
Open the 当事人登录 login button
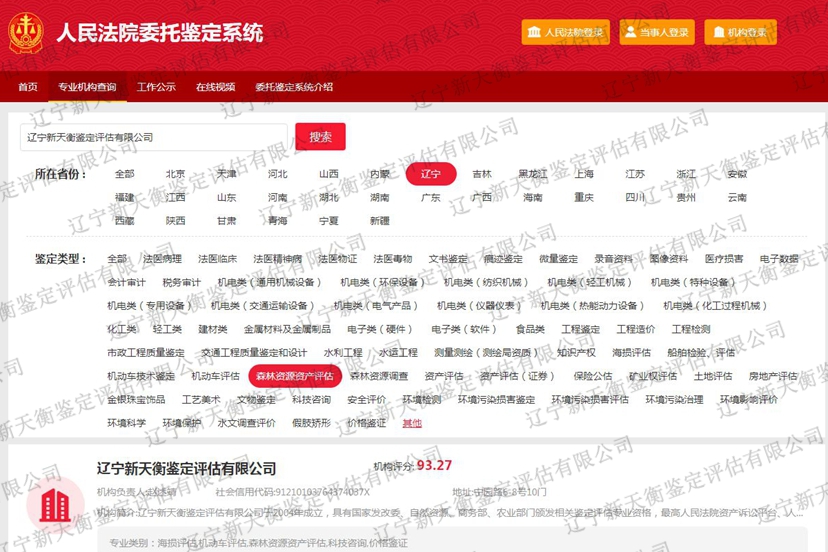[x=657, y=32]
